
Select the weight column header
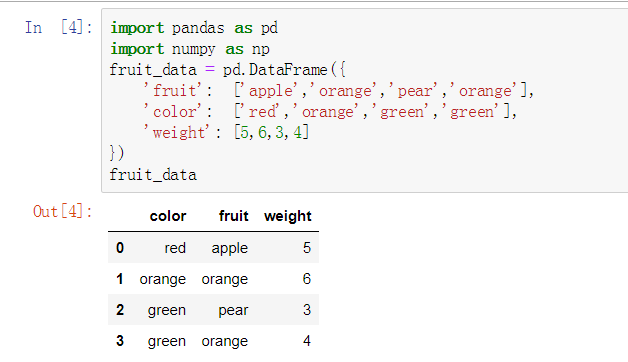288,216
